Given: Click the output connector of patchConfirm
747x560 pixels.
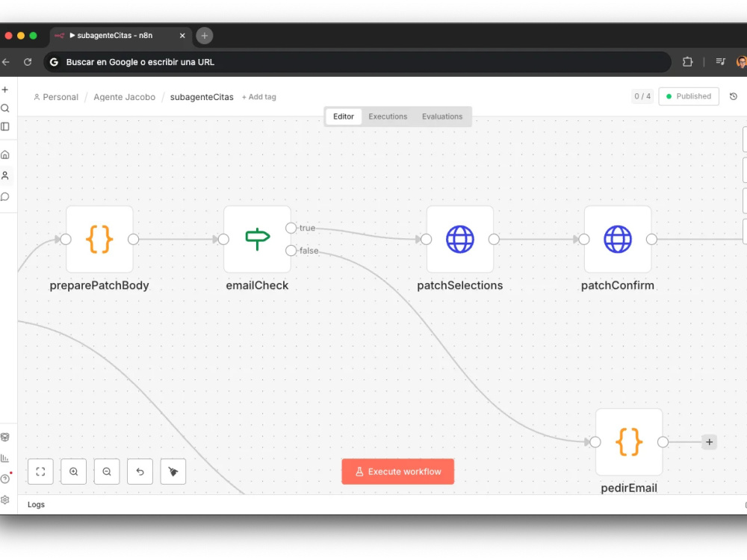Looking at the screenshot, I should click(x=651, y=239).
